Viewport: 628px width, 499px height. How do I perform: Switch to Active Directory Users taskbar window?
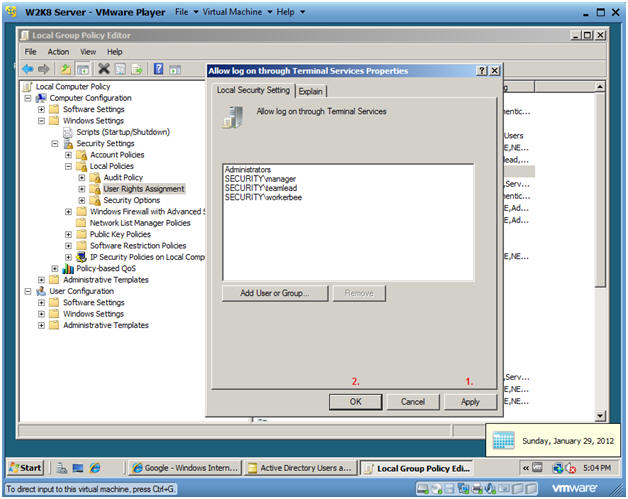click(x=300, y=468)
